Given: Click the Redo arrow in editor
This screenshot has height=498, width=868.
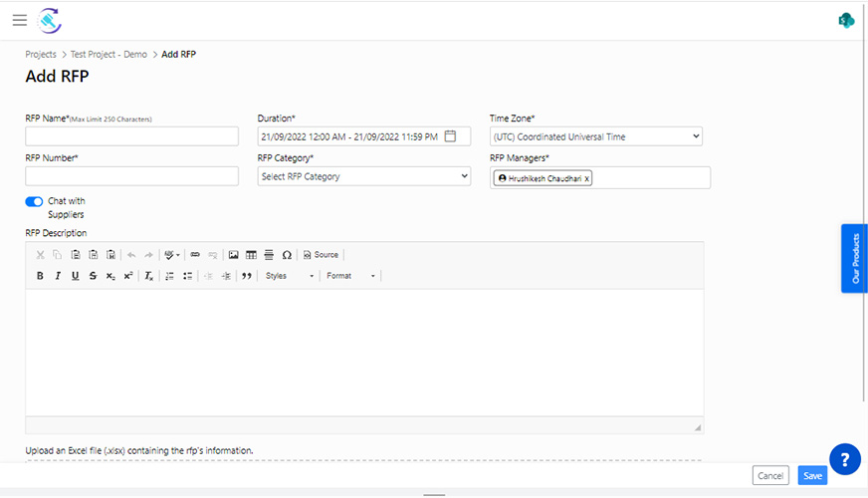Looking at the screenshot, I should 148,255.
